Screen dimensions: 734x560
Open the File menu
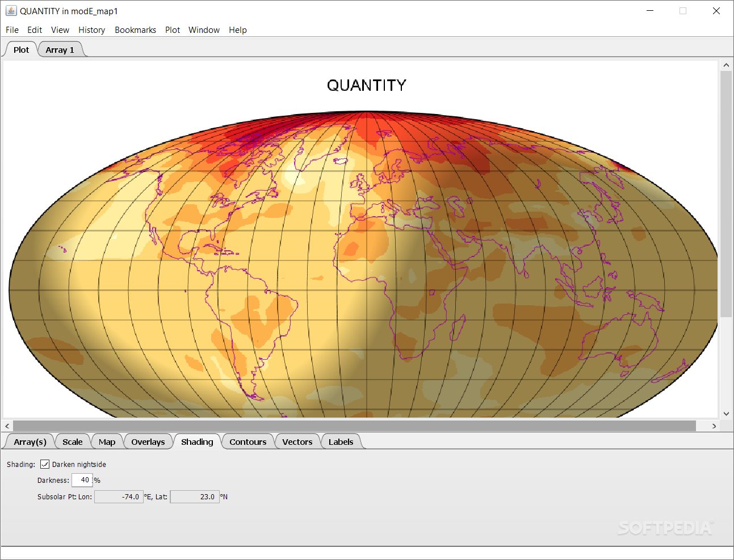(x=12, y=30)
